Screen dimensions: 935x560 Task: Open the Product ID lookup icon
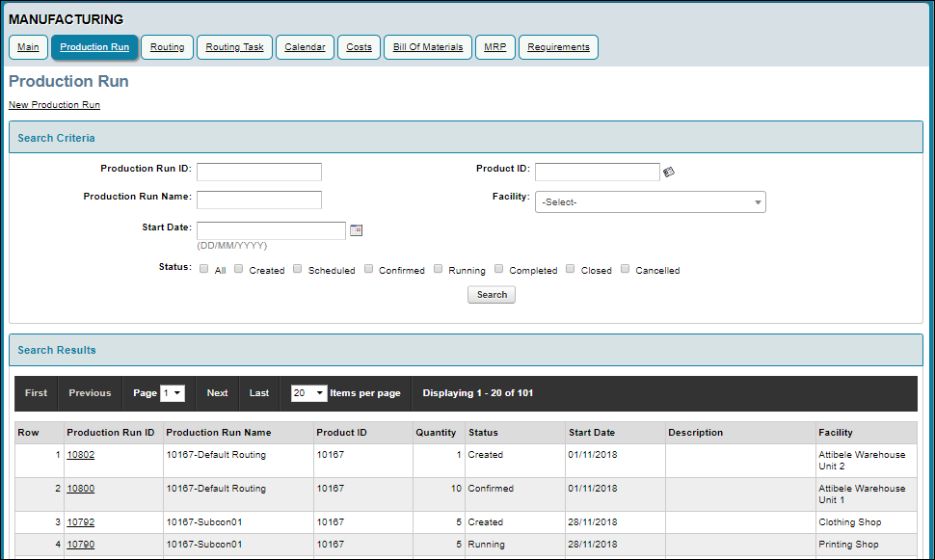[x=668, y=170]
